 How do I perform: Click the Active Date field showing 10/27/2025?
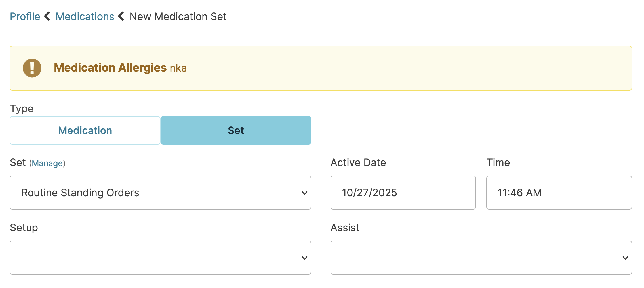coord(403,193)
